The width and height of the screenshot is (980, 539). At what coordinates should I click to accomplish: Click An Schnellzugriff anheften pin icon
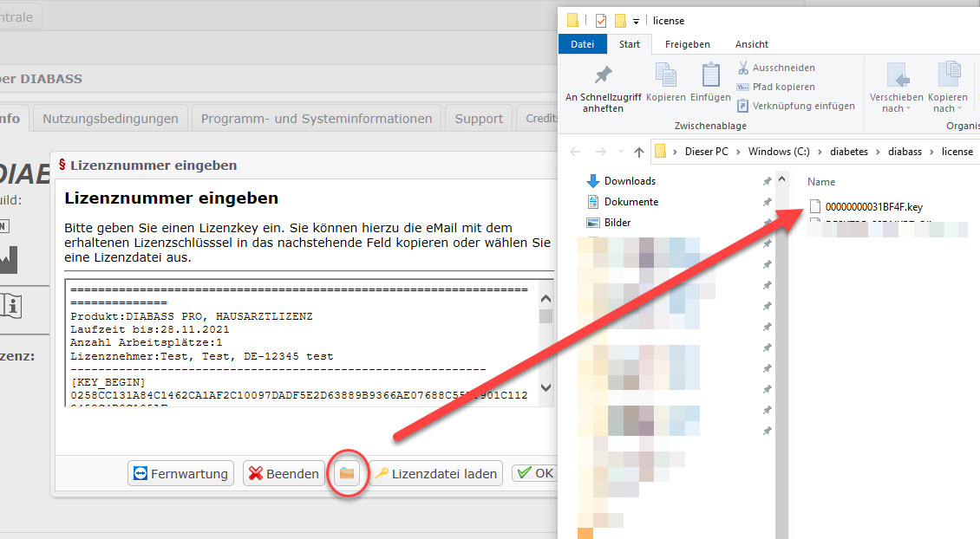click(x=603, y=75)
